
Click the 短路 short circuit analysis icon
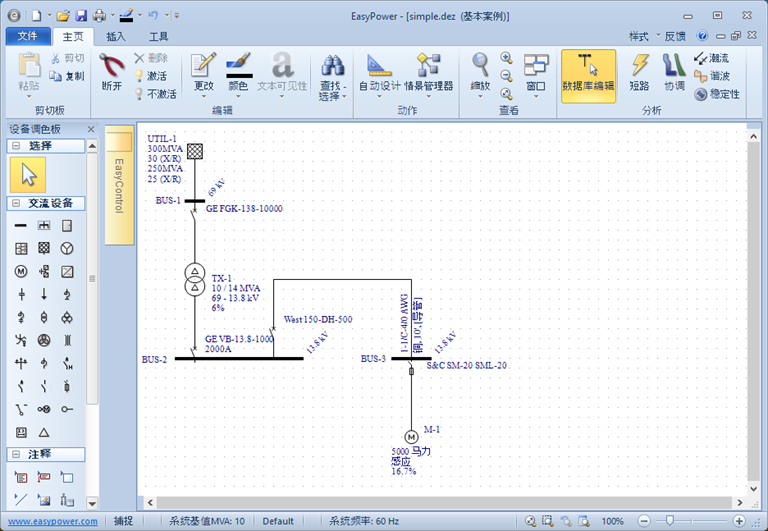coord(639,72)
